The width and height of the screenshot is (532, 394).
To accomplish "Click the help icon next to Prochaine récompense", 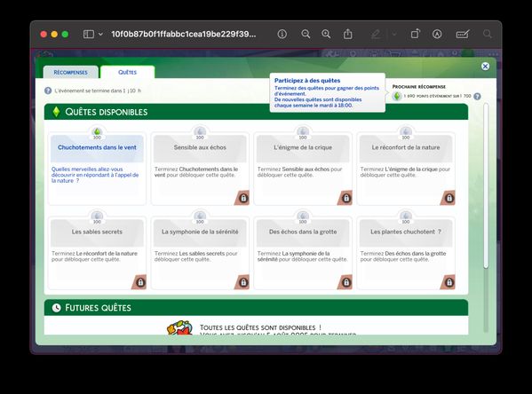I will pos(477,97).
